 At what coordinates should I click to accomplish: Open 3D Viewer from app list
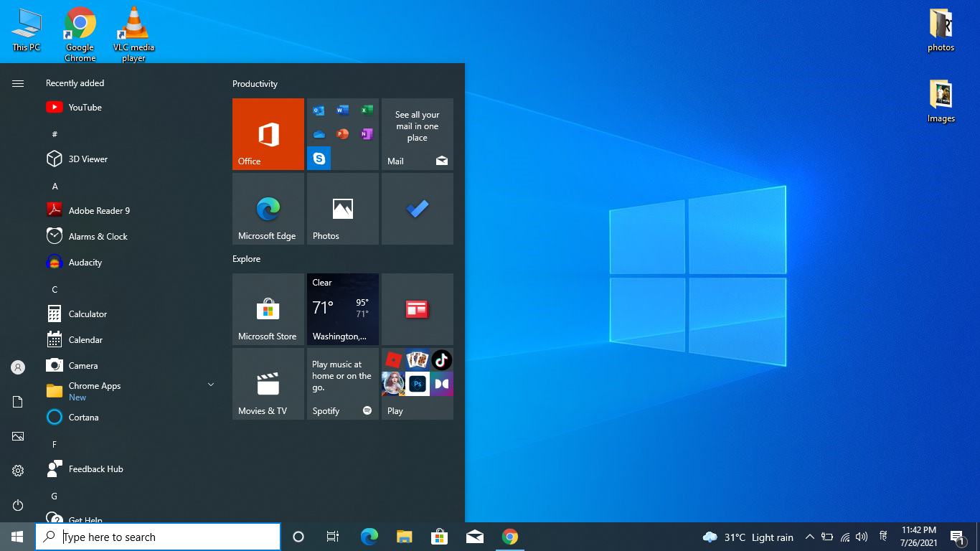point(129,159)
